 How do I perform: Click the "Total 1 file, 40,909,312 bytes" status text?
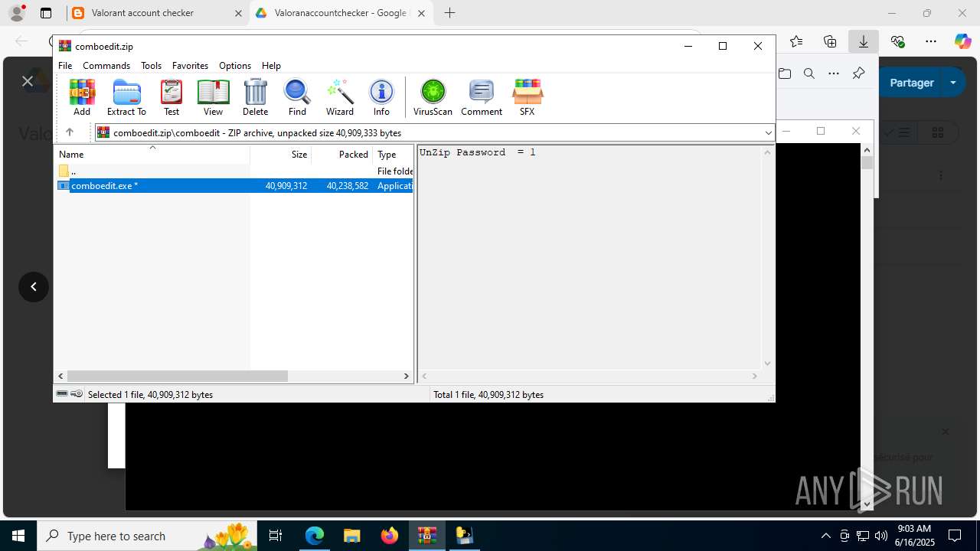coord(488,395)
